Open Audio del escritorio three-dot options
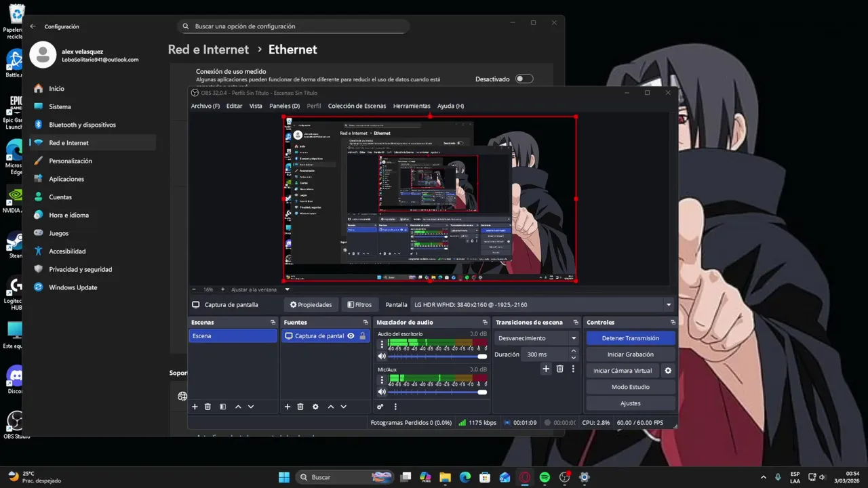Viewport: 868px width, 488px height. (382, 344)
